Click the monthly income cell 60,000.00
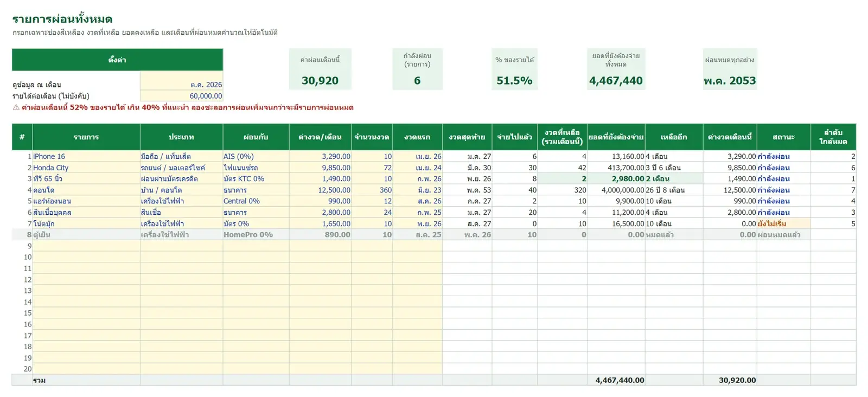Viewport: 868px width, 397px height. click(181, 96)
